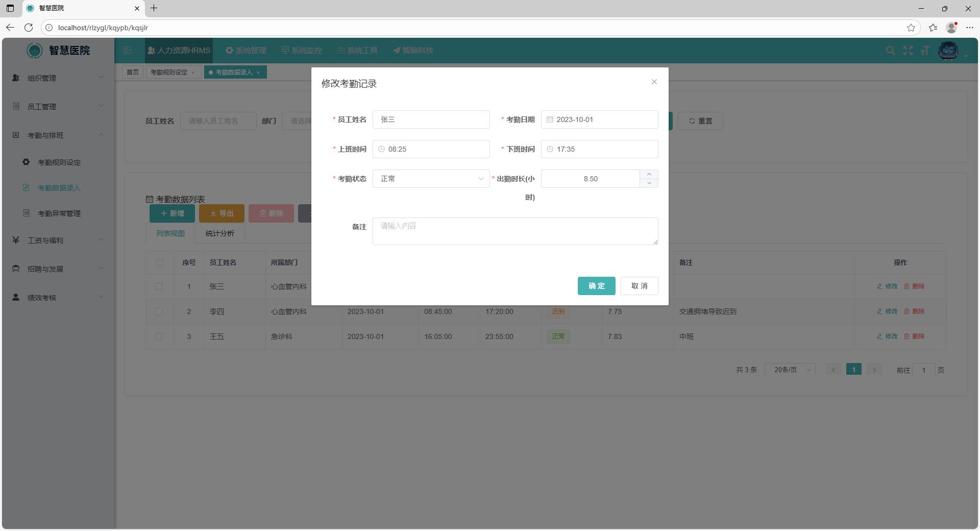
Task: Click the search icon in top navbar
Action: pyautogui.click(x=890, y=51)
